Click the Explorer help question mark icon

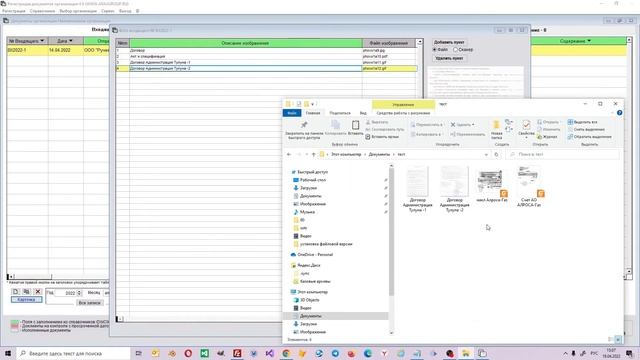tap(619, 113)
